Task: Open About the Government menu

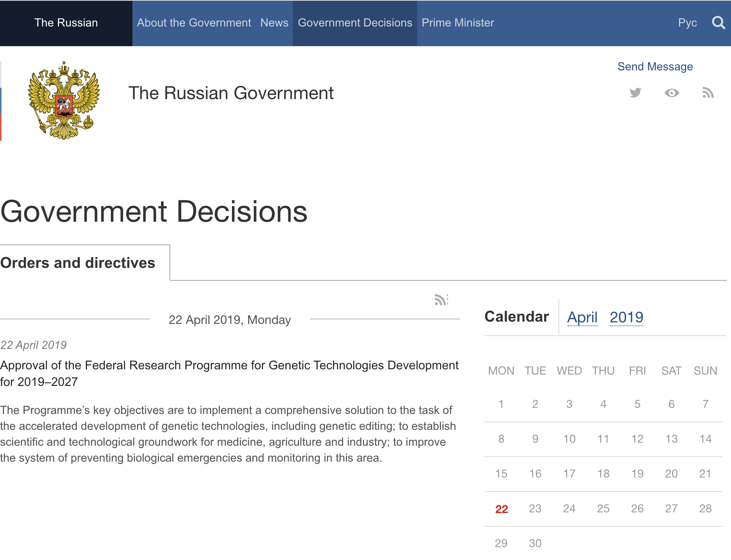Action: pos(194,23)
